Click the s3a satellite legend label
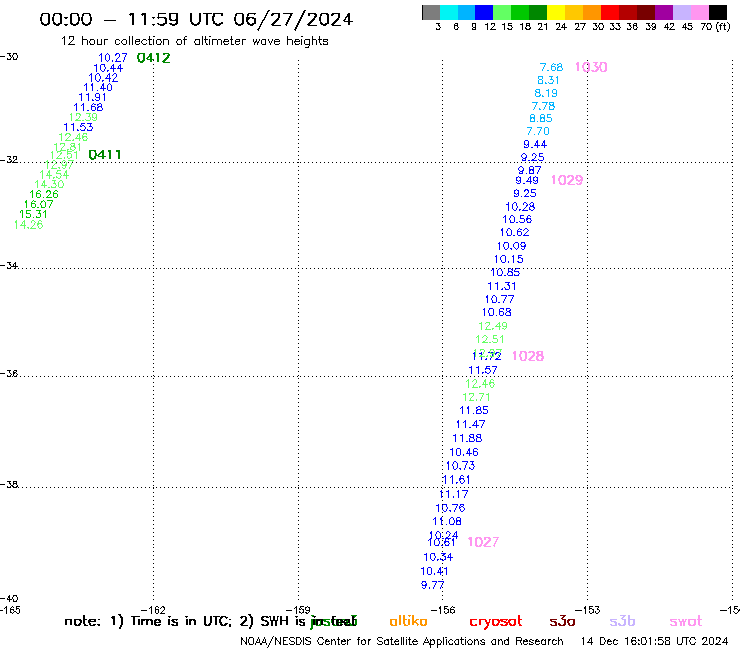 [x=562, y=621]
